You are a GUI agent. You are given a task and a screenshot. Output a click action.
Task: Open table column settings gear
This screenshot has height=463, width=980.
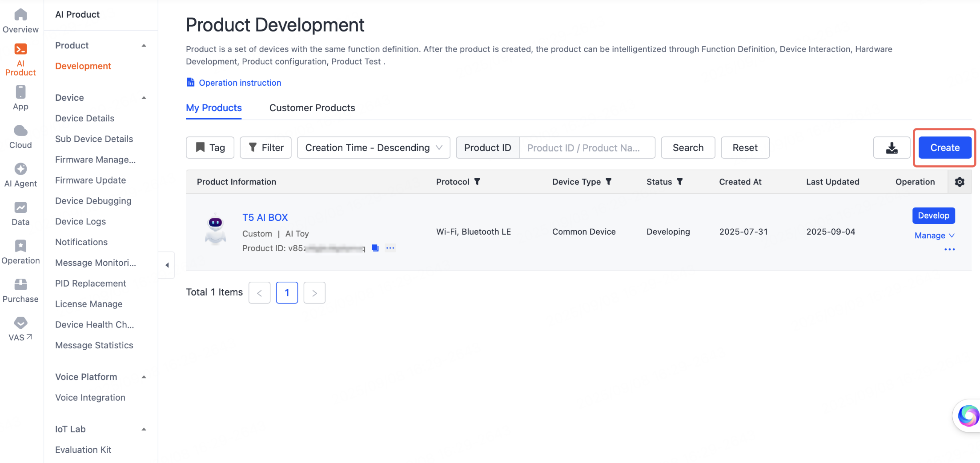point(960,182)
